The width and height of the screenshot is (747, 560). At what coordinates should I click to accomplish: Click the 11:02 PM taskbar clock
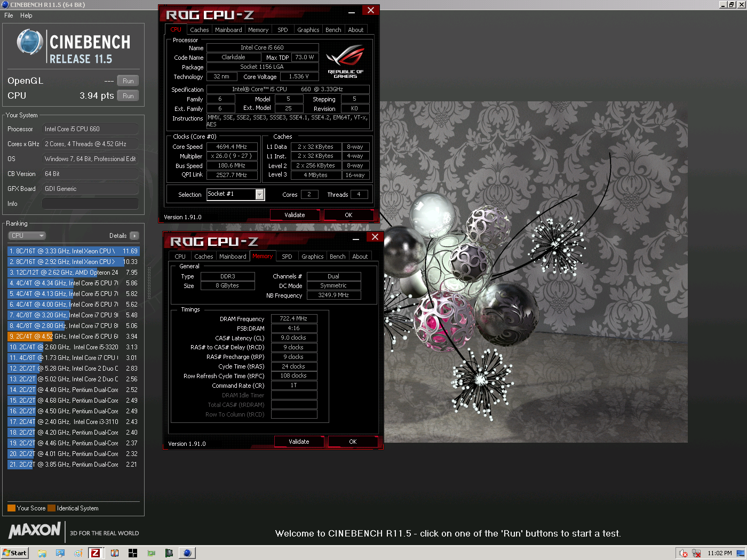(719, 554)
